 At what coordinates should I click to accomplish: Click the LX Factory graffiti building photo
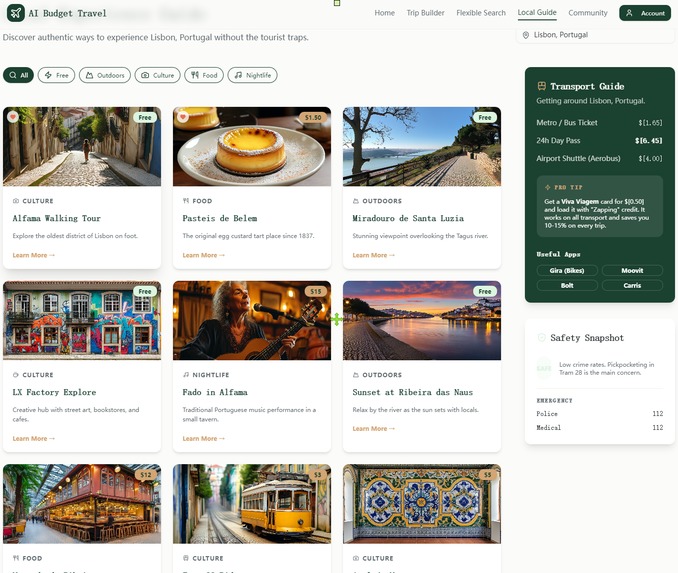(82, 320)
